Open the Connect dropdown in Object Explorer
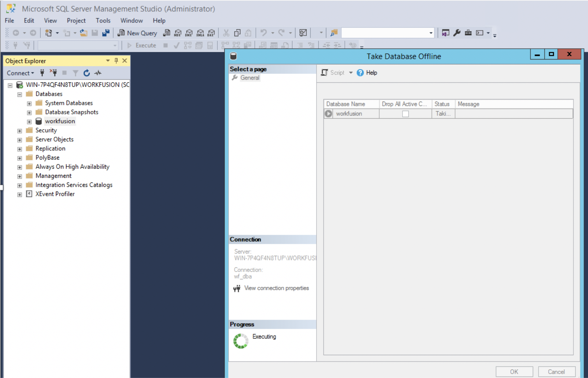The height and width of the screenshot is (378, 588). pos(20,73)
